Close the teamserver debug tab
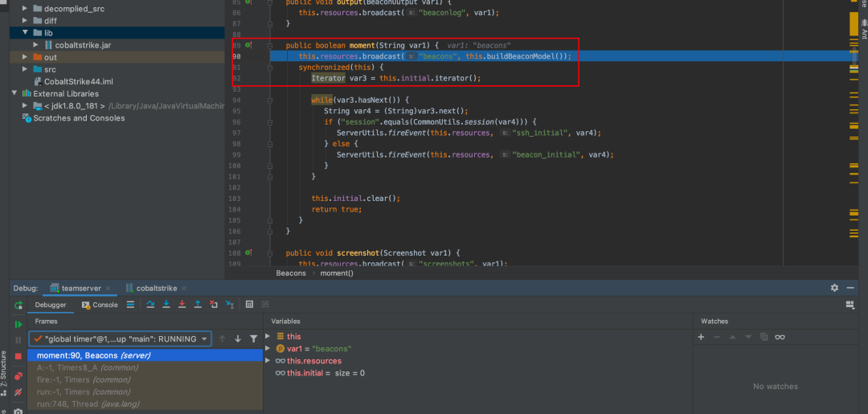868x414 pixels. click(108, 289)
